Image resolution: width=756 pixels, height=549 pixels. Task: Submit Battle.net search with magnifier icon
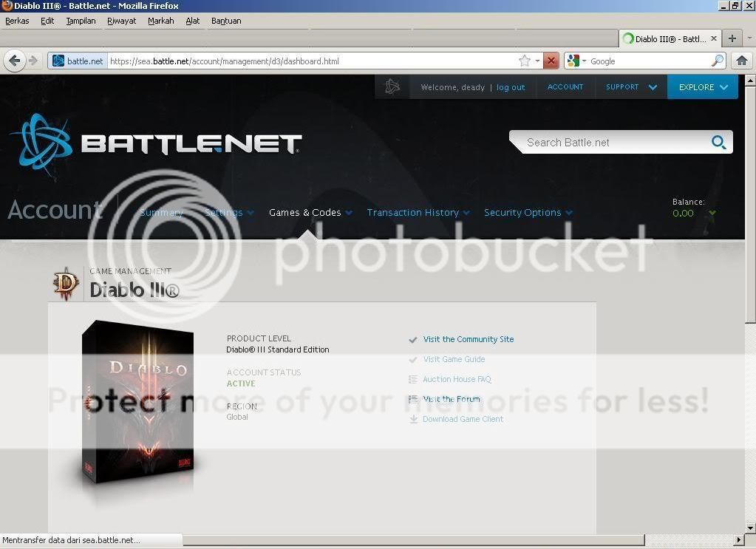[718, 142]
